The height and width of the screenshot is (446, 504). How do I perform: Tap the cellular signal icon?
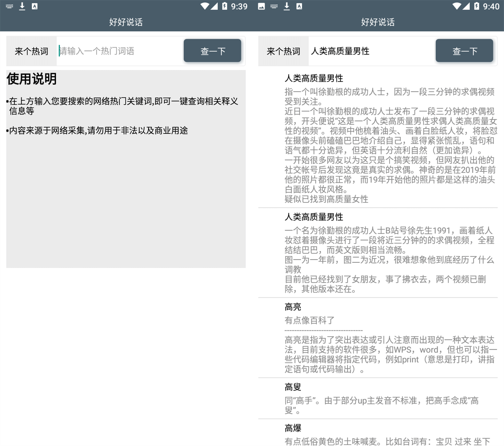coord(214,6)
